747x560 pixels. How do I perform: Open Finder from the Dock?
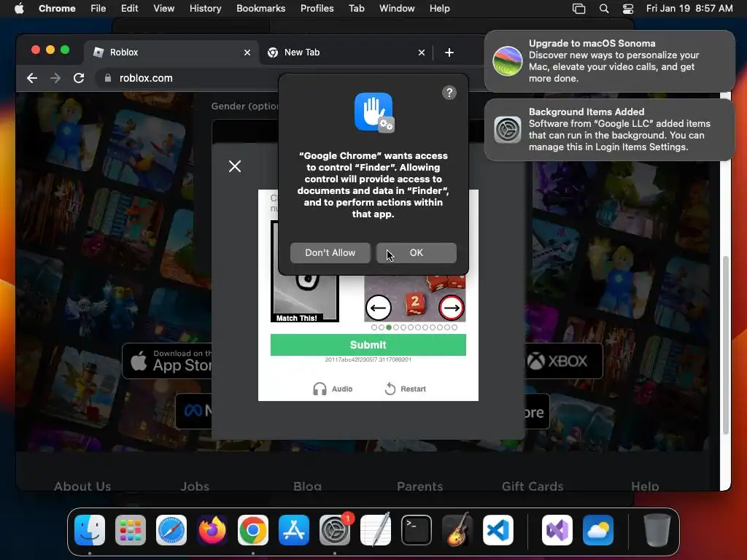(x=90, y=530)
